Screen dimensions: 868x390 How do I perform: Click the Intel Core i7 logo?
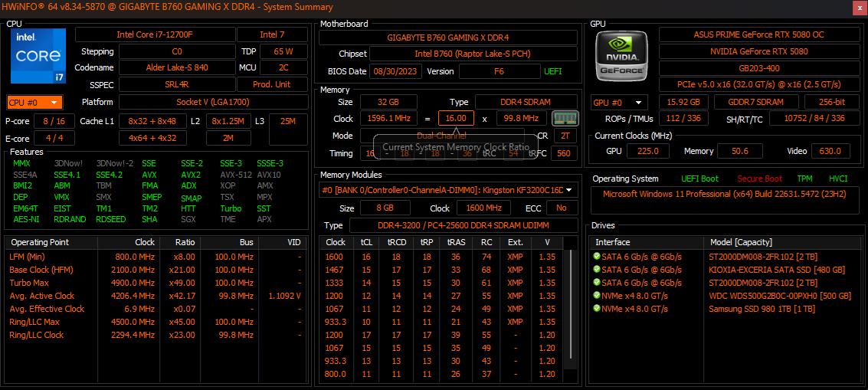tap(38, 56)
